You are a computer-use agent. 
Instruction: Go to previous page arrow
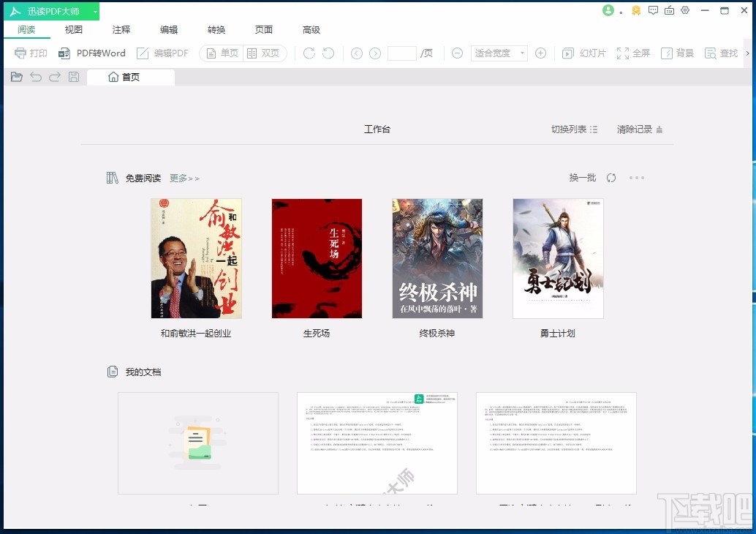(357, 53)
